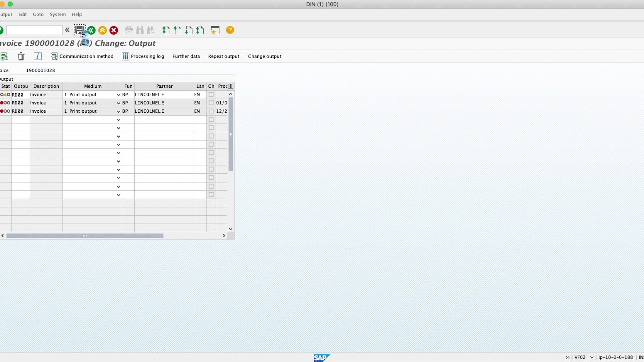Select LINCOLNELE partner cell in the yellow-status row
Screen dimensions: 644x362
164,95
